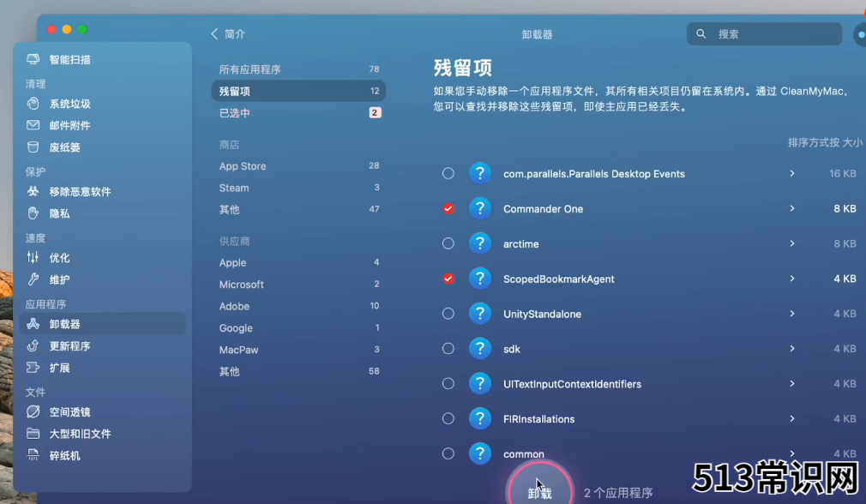The height and width of the screenshot is (504, 866).
Task: Select the common checkbox
Action: 448,453
